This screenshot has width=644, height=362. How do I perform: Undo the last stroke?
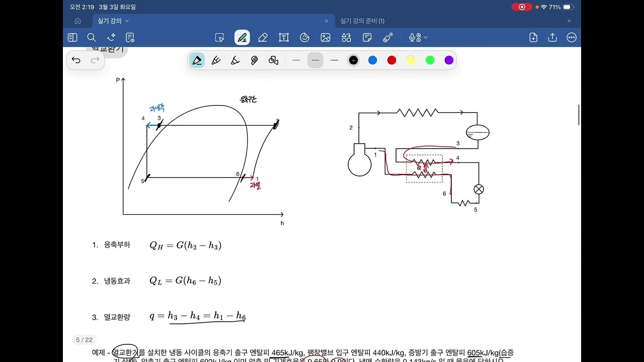point(76,60)
